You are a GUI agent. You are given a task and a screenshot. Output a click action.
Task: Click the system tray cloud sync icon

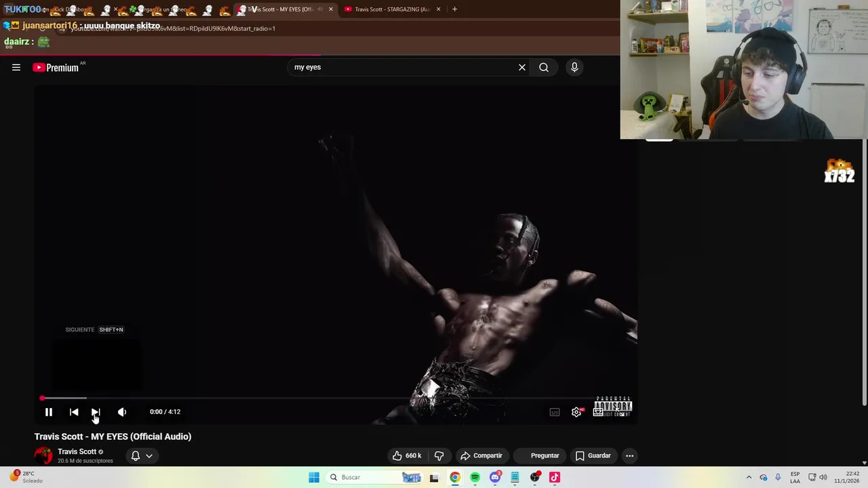click(764, 477)
